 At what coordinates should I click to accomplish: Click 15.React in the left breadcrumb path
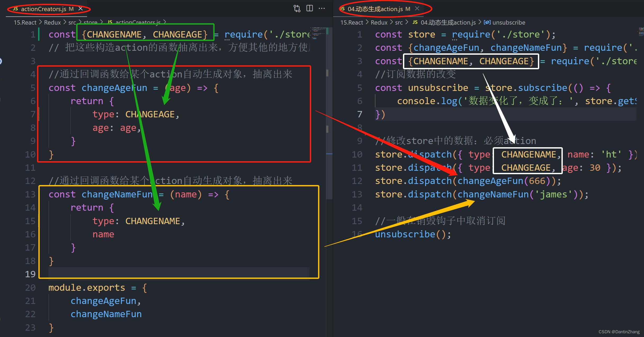[x=25, y=22]
